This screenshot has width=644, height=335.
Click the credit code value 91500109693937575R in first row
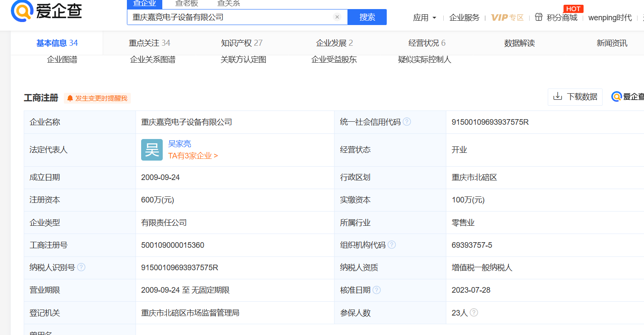click(x=490, y=122)
